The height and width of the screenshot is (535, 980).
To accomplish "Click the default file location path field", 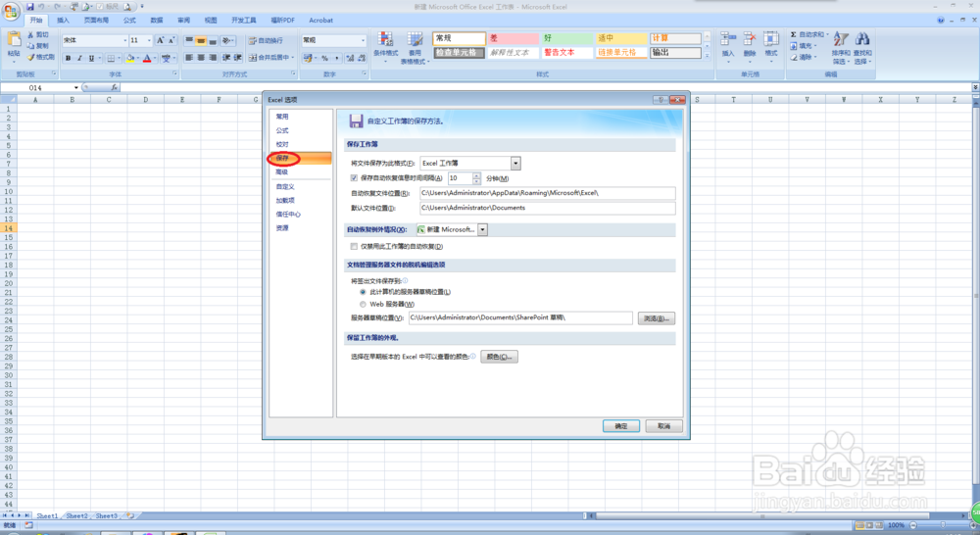I will click(x=548, y=208).
